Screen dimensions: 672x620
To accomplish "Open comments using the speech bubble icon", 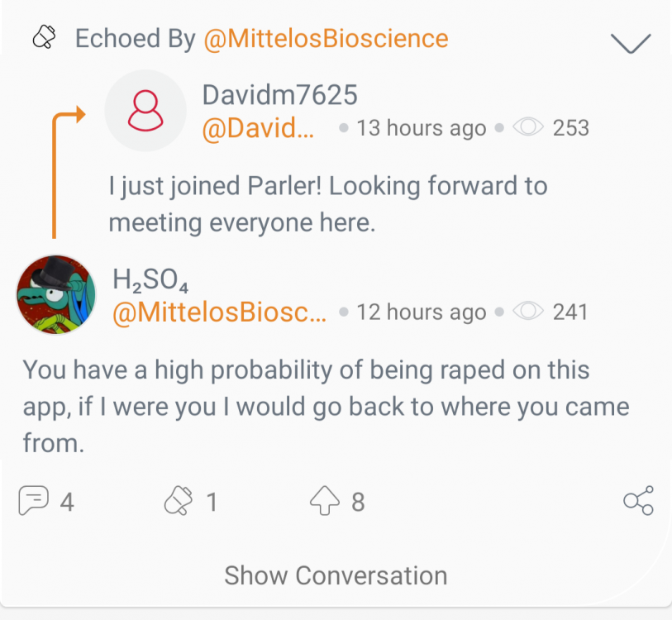I will (33, 501).
